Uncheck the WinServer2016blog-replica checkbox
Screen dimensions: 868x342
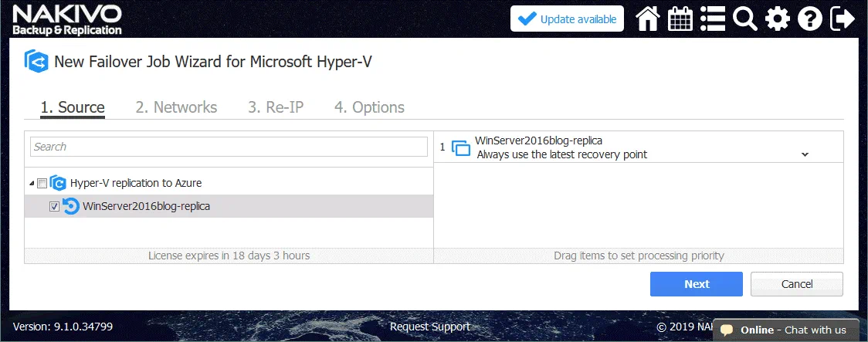54,207
